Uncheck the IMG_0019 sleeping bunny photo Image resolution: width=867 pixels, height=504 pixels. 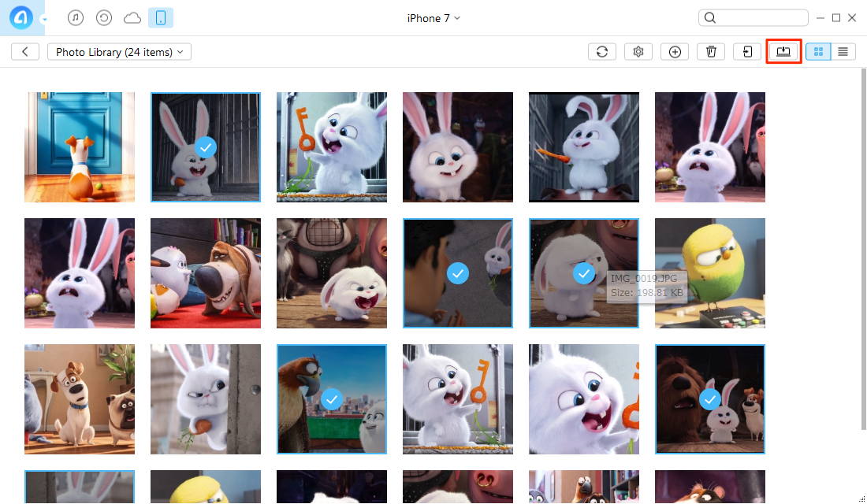coord(584,273)
